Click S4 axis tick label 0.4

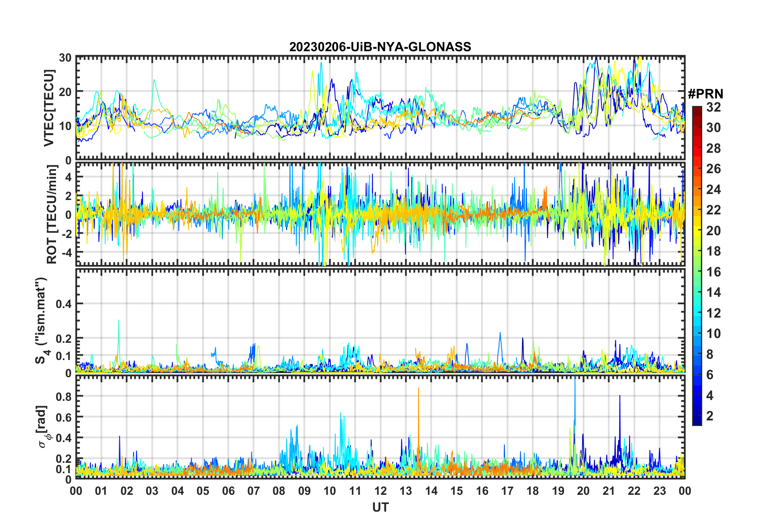(x=64, y=304)
